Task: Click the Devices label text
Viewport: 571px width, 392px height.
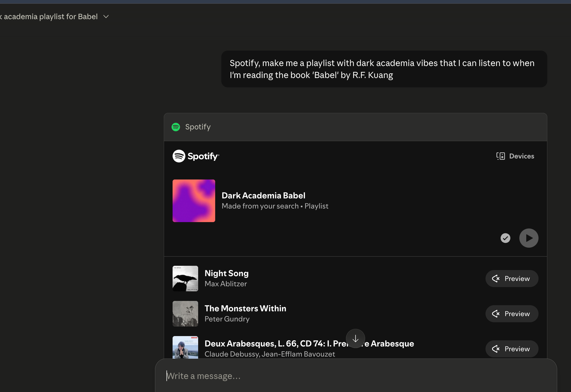Action: pyautogui.click(x=522, y=156)
